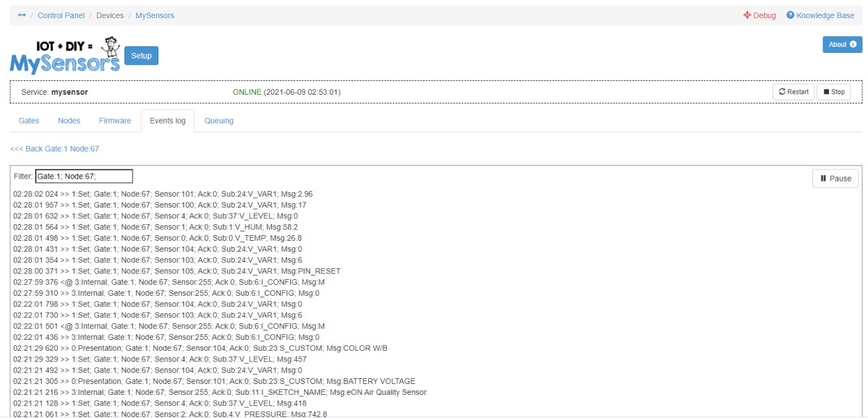868x418 pixels.
Task: Open the Debug link
Action: 759,15
